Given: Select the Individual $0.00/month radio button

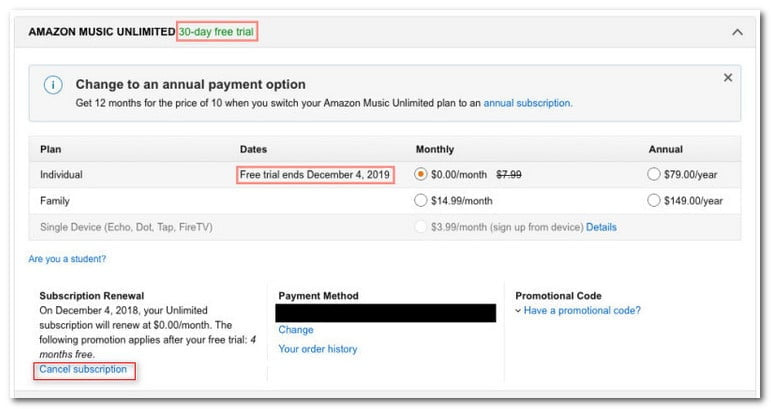Looking at the screenshot, I should 420,175.
